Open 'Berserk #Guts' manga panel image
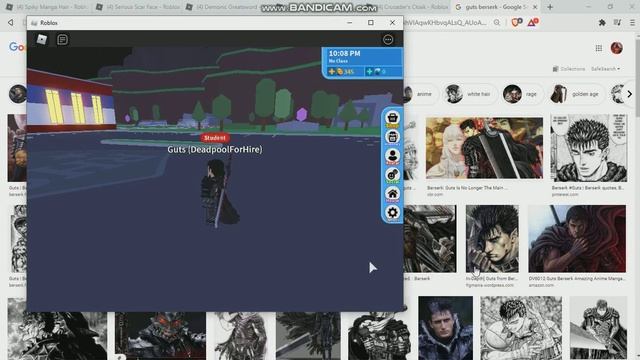640x360 pixels. [x=589, y=148]
